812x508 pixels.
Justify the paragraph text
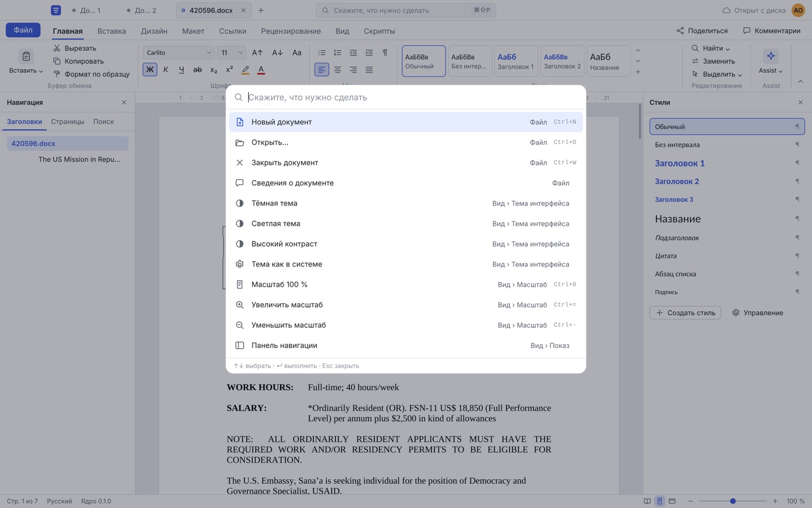(369, 70)
